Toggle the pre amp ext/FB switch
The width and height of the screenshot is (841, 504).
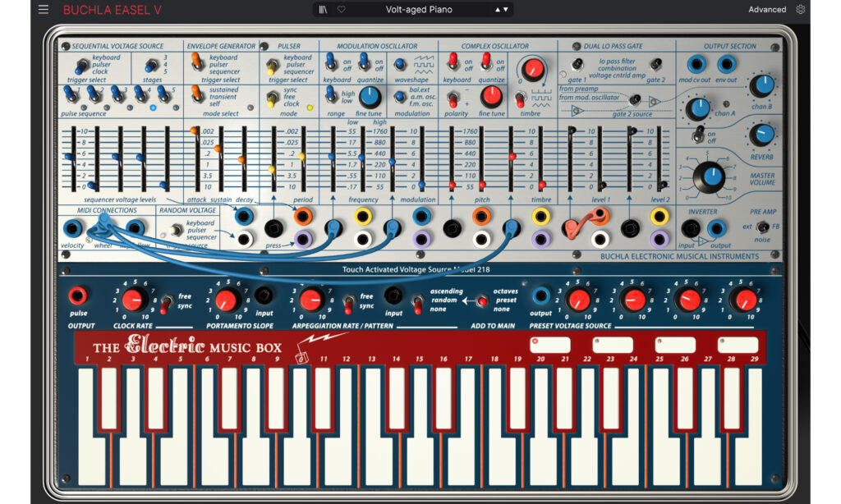[x=763, y=227]
